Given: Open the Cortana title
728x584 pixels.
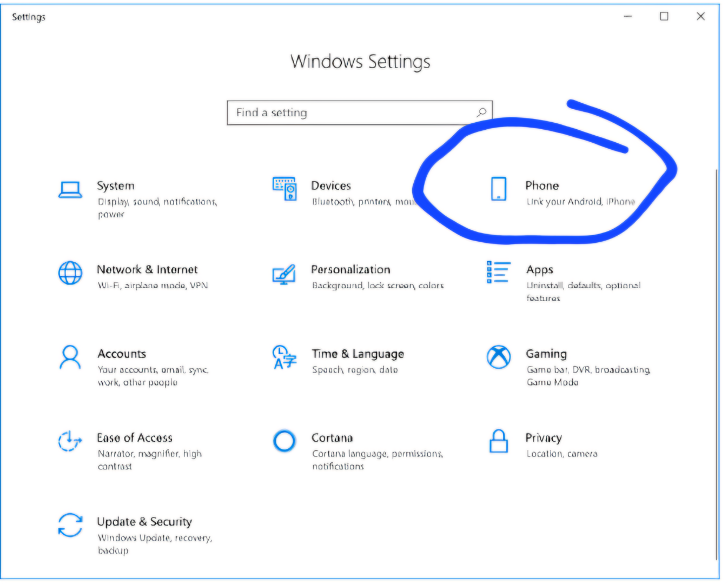Looking at the screenshot, I should [x=332, y=437].
